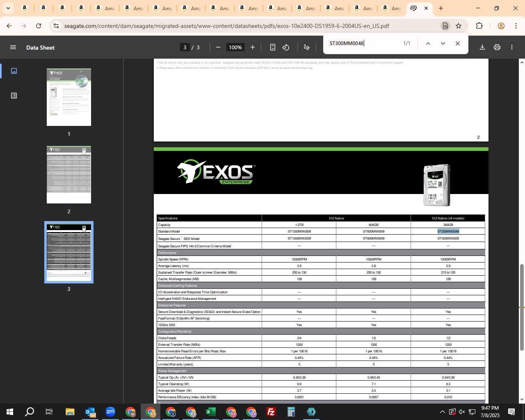Click the PDF vertical scrollbar thumb
The image size is (525, 420).
(x=522, y=308)
